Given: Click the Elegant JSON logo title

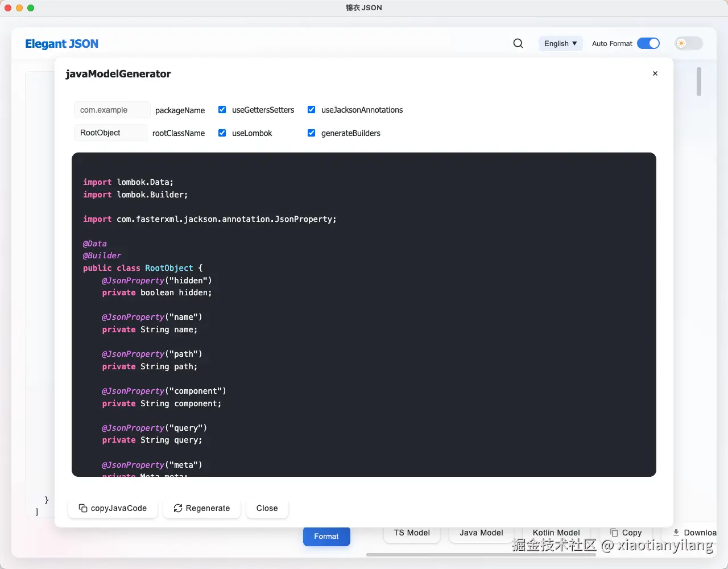Looking at the screenshot, I should click(62, 44).
